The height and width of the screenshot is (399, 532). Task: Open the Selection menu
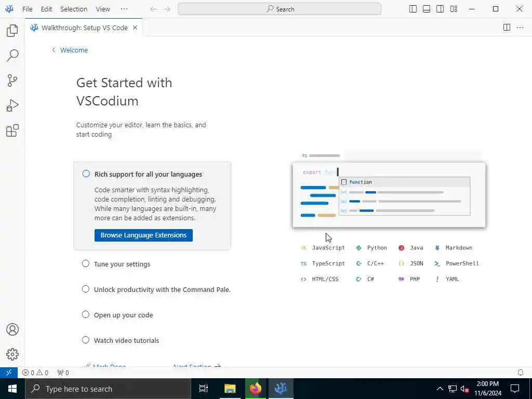click(x=74, y=9)
